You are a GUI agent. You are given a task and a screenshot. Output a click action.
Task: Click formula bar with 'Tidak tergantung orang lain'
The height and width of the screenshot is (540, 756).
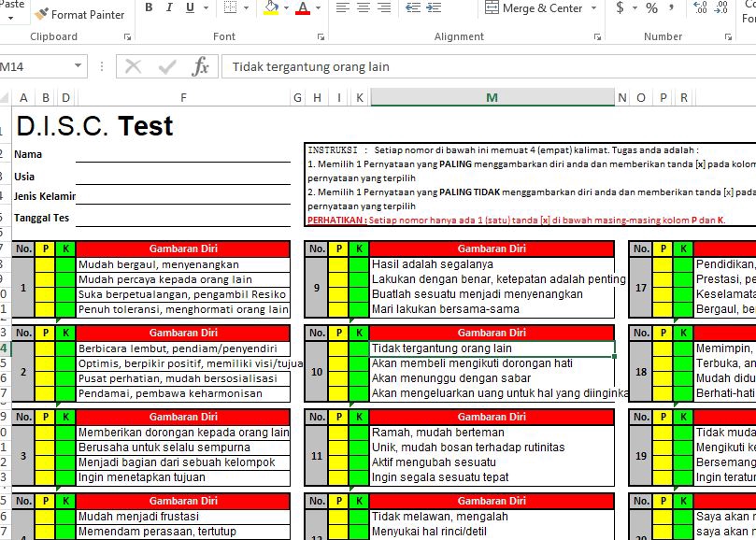[489, 66]
